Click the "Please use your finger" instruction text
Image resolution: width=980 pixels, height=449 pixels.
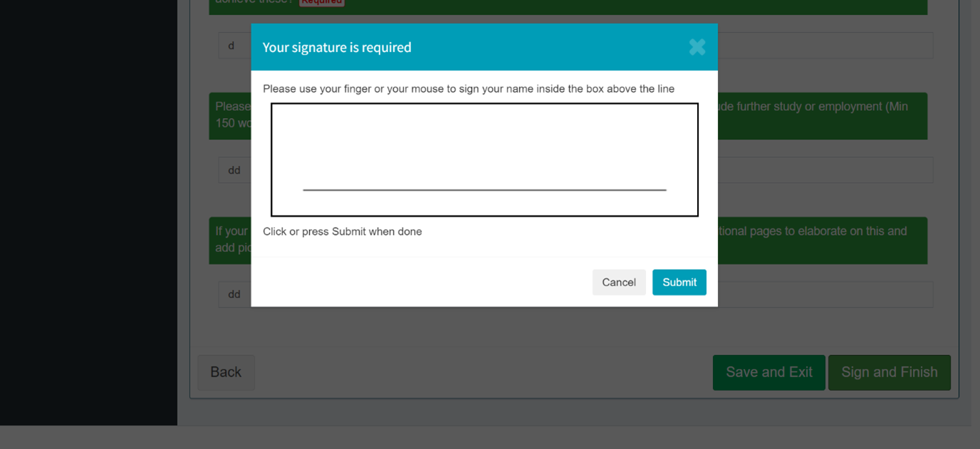point(468,89)
